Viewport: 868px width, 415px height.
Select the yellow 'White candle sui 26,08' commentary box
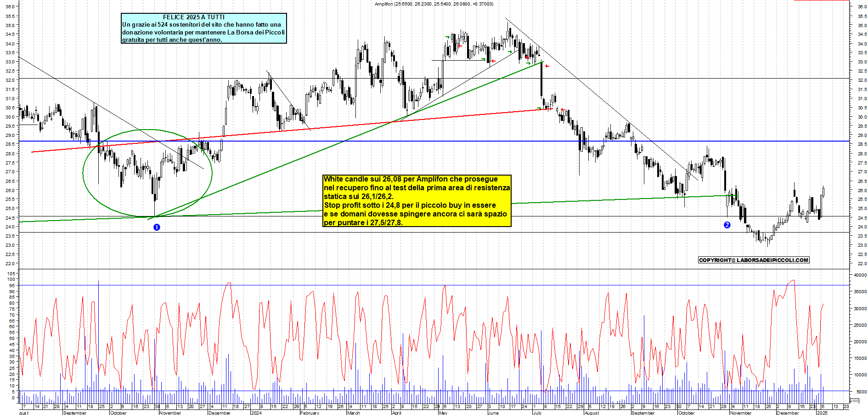coord(417,201)
